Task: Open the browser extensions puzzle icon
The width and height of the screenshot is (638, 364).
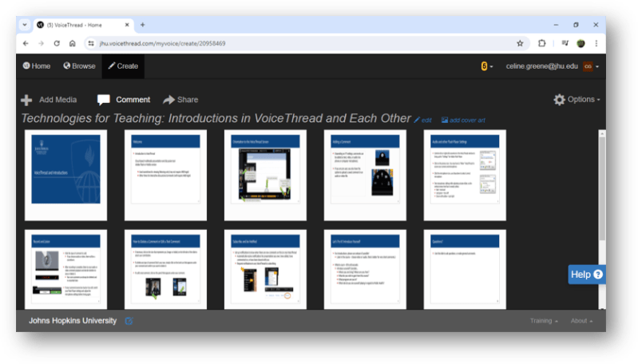Action: 541,43
